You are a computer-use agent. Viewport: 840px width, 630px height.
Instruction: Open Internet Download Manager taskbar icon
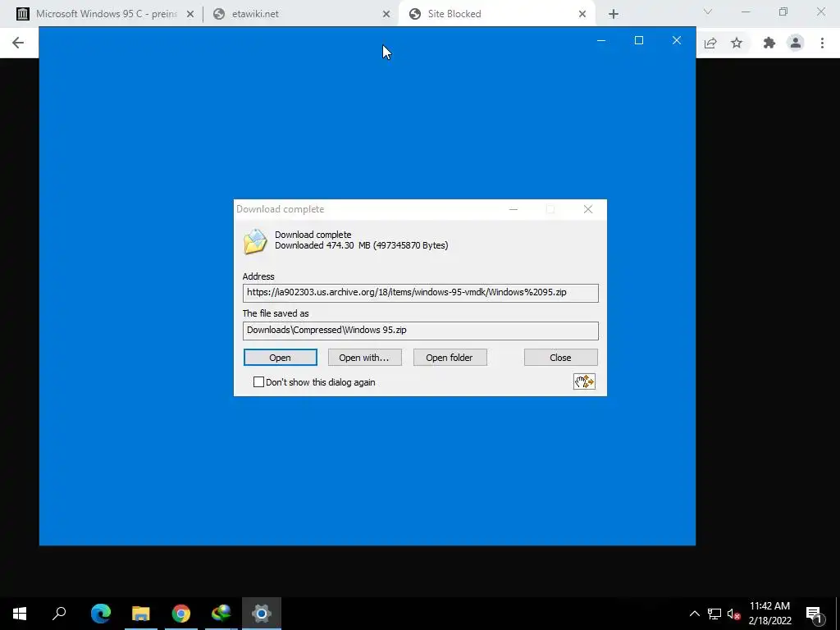coord(221,614)
